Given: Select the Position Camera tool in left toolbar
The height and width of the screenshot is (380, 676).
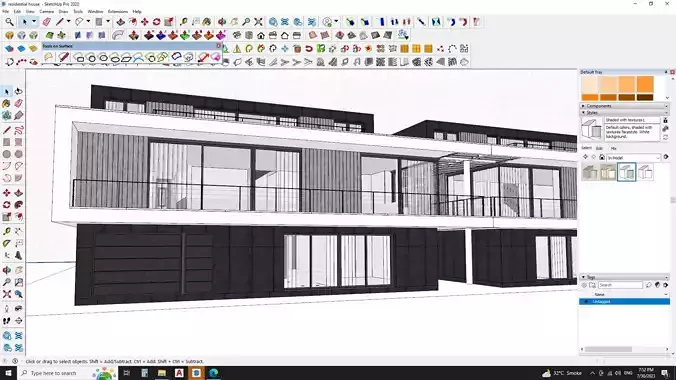Looking at the screenshot, I should pyautogui.click(x=6, y=309).
